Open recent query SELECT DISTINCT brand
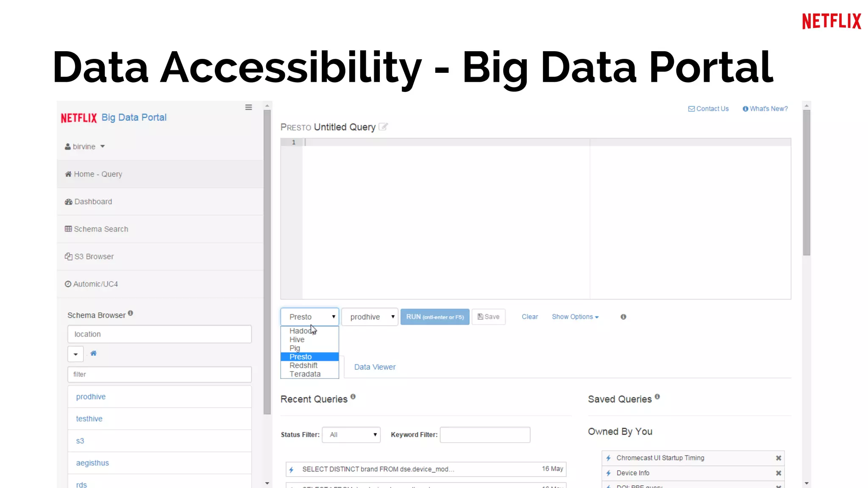Screen dimensions: 868x488 [x=426, y=469]
